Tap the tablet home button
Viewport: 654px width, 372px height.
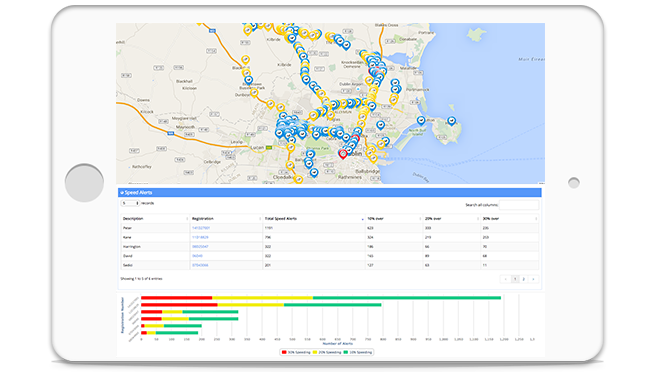(84, 183)
